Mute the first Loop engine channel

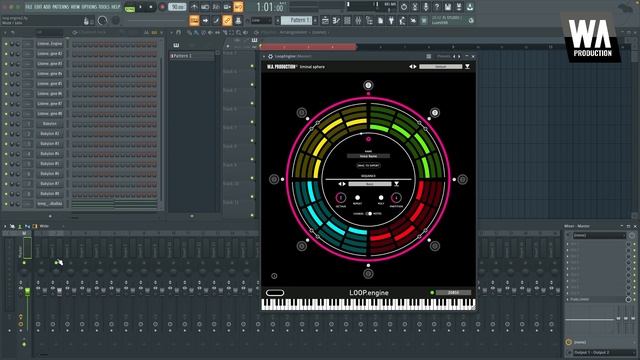tap(6, 44)
